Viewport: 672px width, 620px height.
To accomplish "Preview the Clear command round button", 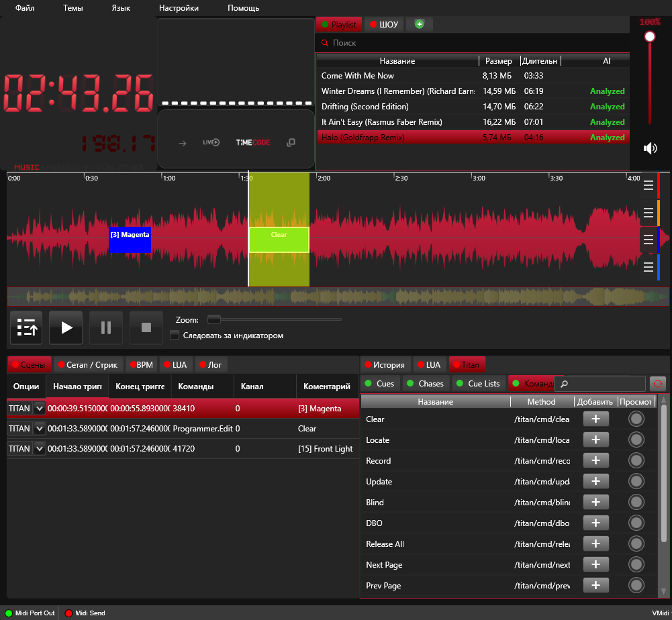I will 636,419.
